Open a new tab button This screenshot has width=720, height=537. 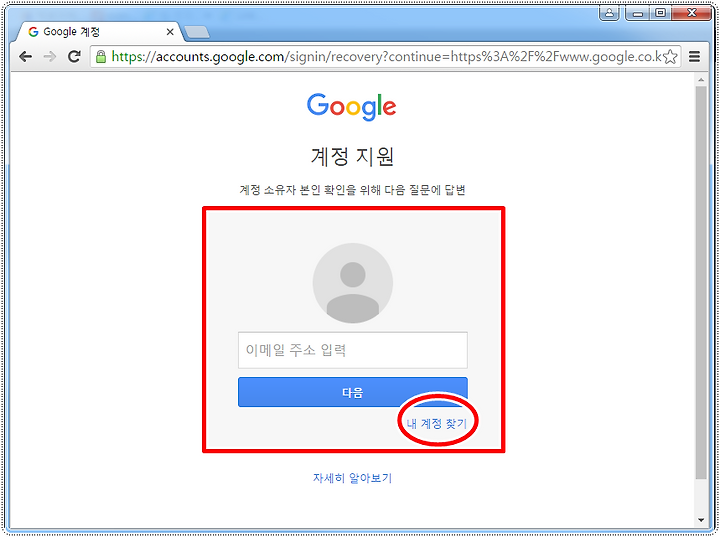[197, 32]
